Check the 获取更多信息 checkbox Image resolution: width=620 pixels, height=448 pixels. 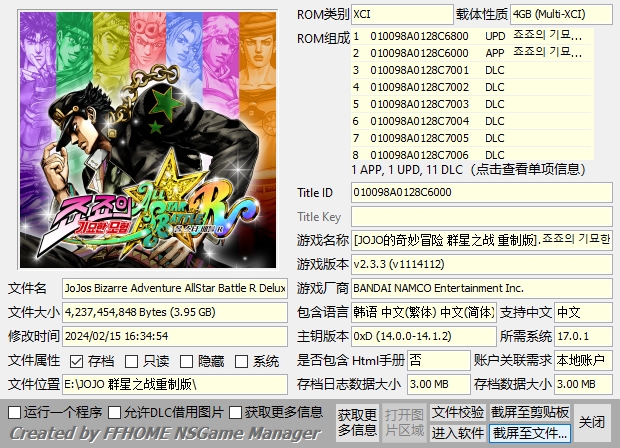[x=235, y=412]
